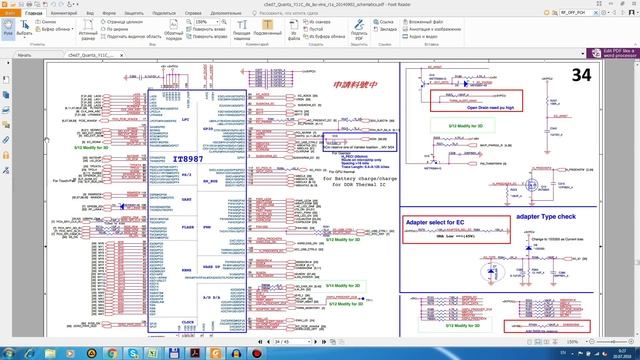
Task: Select the Typewriter (Пишущая машинка) tool
Action: pos(242,29)
